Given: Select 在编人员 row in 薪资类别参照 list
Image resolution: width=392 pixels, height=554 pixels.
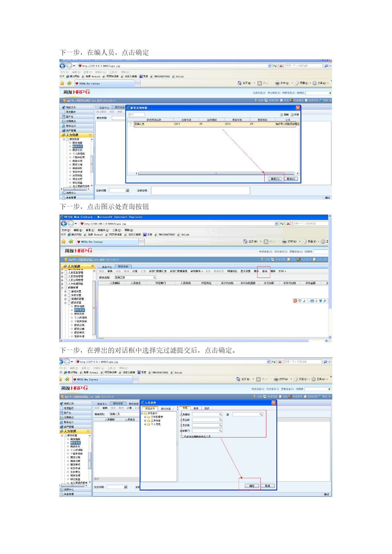Looking at the screenshot, I should click(x=214, y=124).
